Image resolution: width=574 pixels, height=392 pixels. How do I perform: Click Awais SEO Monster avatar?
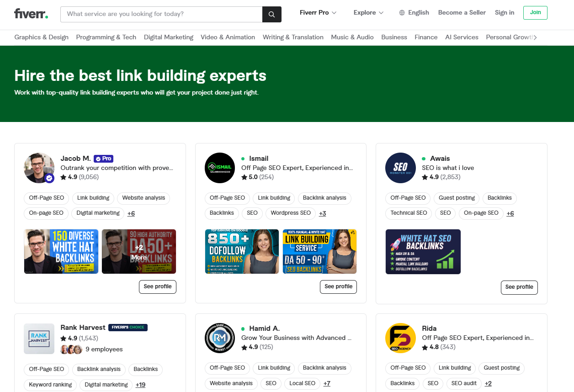tap(400, 168)
